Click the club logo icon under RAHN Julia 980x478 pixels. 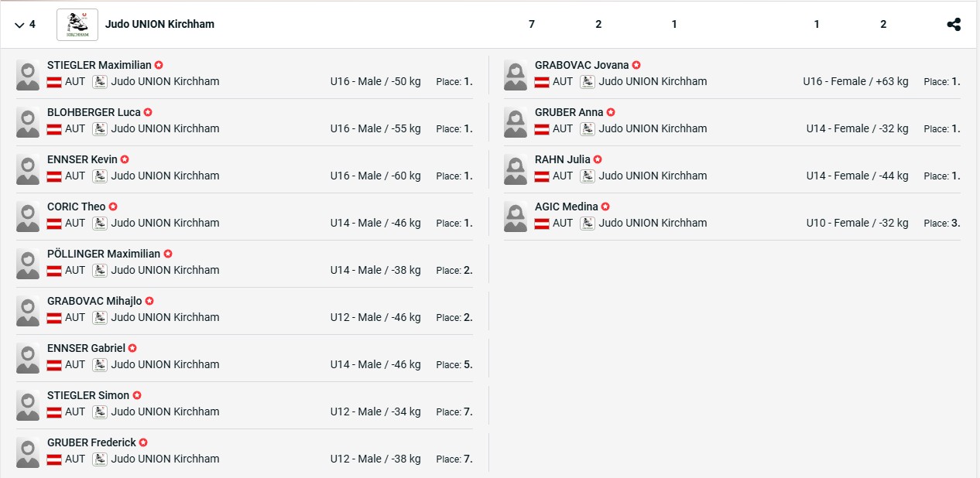588,176
